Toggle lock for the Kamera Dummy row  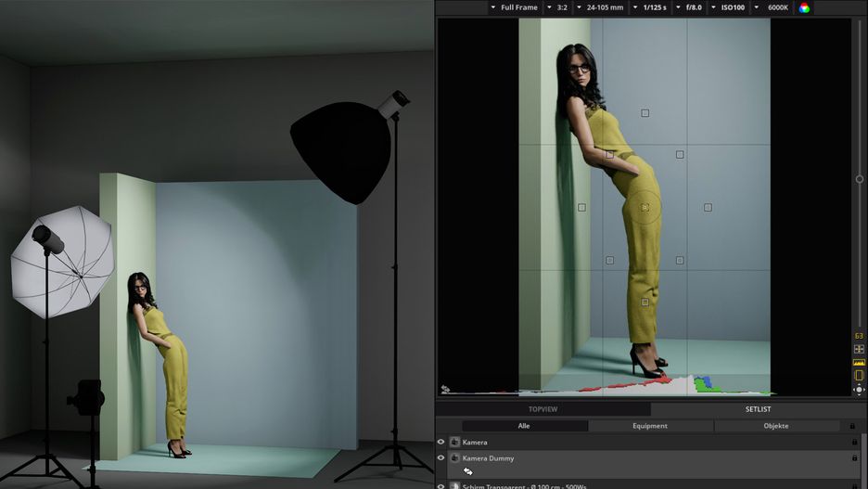[x=854, y=458]
